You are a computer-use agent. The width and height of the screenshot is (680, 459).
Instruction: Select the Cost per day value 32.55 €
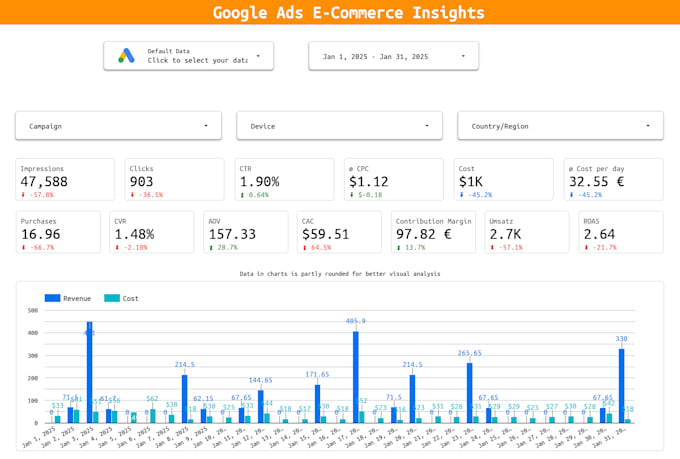pos(596,181)
